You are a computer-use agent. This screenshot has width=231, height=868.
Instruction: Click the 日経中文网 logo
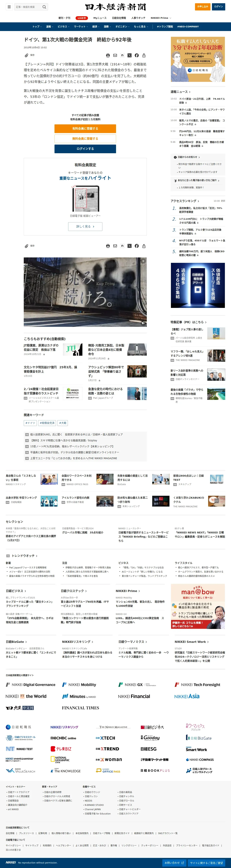20,708
